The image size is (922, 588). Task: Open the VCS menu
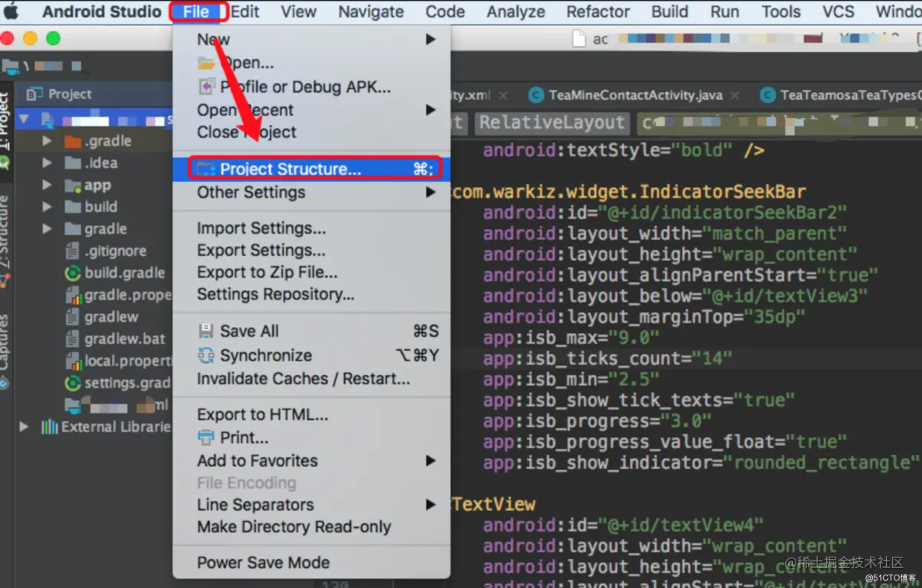(x=839, y=11)
